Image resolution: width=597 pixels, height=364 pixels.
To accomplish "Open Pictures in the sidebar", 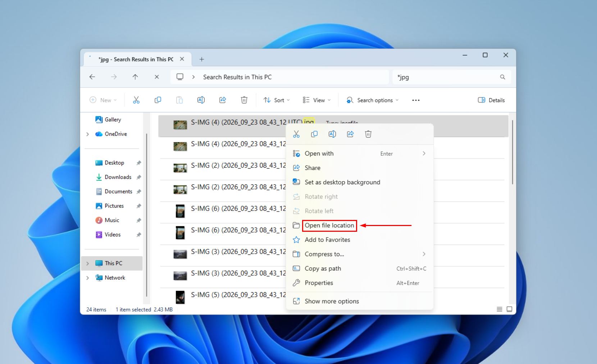I will coord(114,206).
